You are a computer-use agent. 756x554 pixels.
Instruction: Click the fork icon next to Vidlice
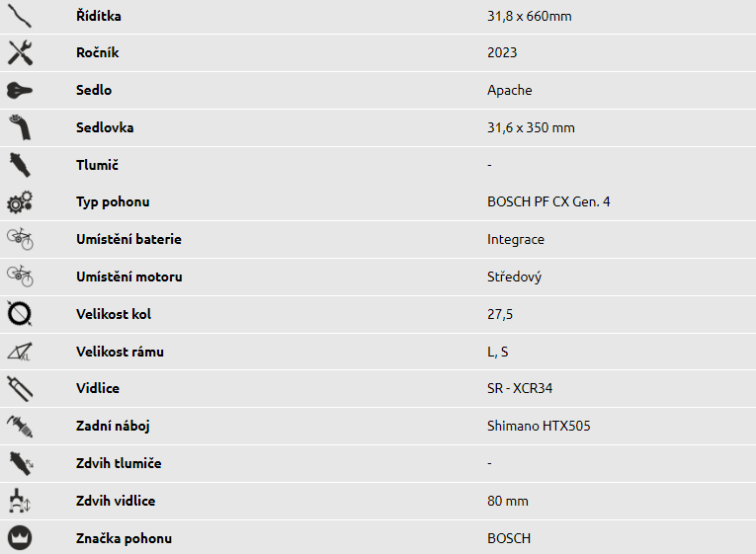click(x=20, y=389)
